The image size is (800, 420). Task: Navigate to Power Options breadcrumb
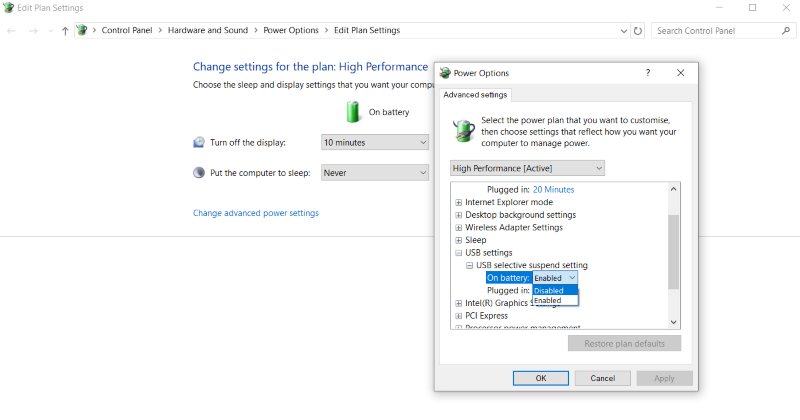click(x=291, y=30)
